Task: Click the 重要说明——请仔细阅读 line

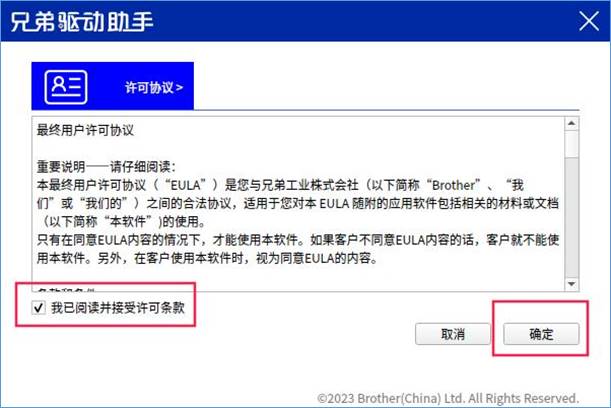Action: click(x=106, y=167)
